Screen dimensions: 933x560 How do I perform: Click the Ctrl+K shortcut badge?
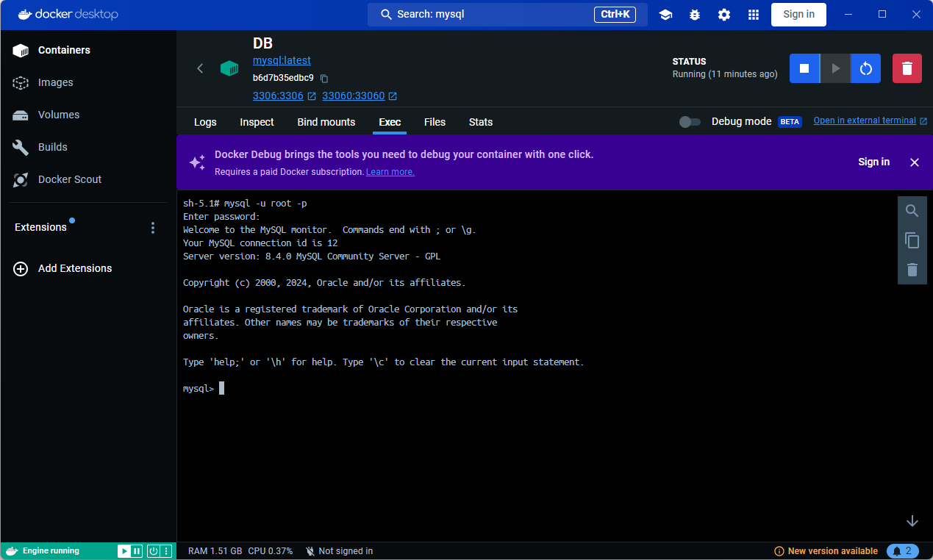[615, 15]
